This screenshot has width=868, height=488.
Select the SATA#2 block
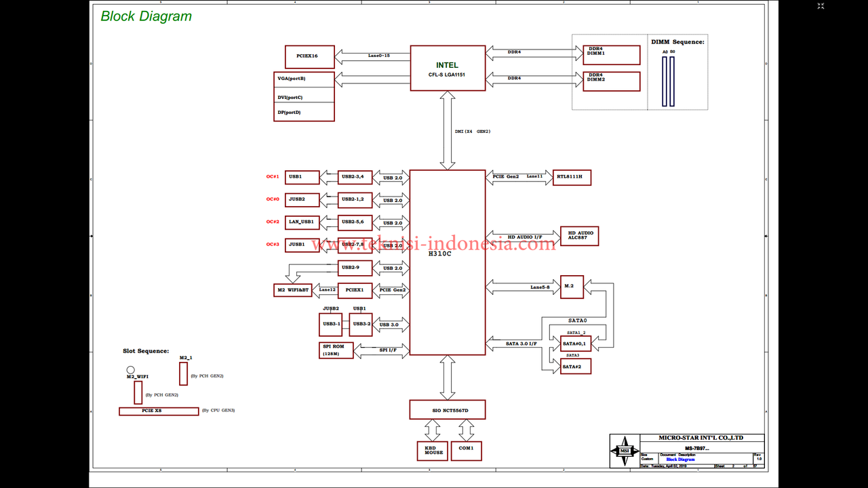(576, 366)
